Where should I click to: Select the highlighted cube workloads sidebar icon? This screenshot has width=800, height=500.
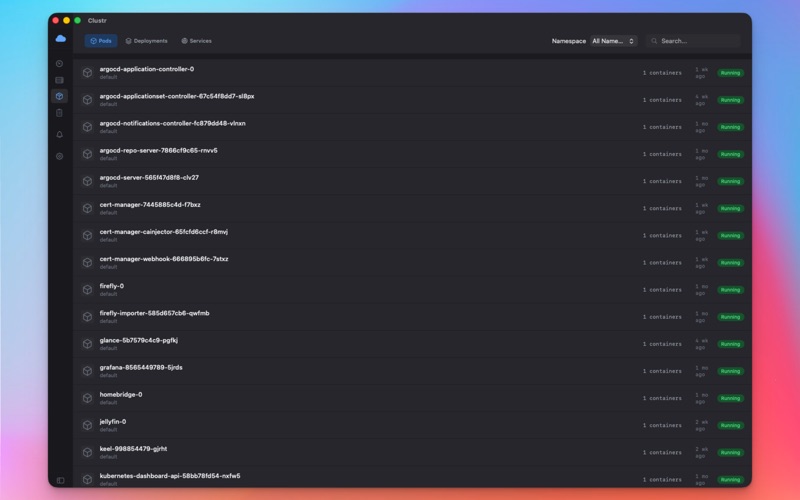point(60,96)
